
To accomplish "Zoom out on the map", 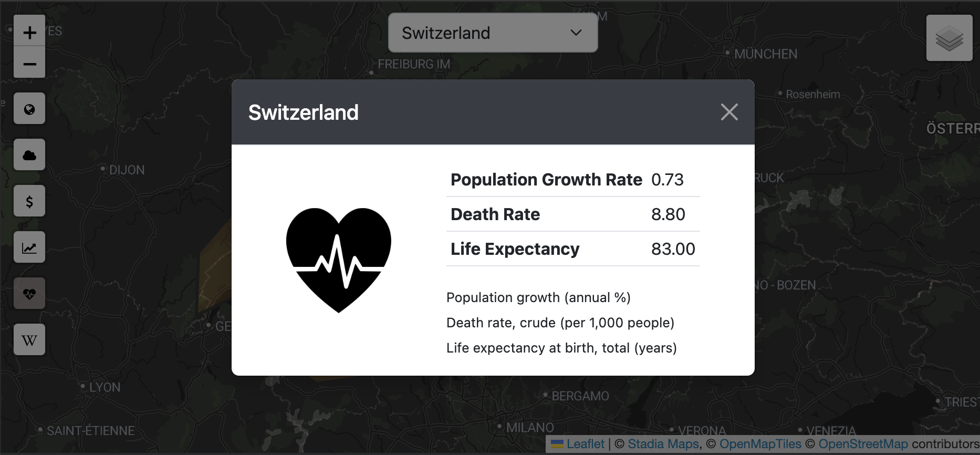I will [29, 64].
